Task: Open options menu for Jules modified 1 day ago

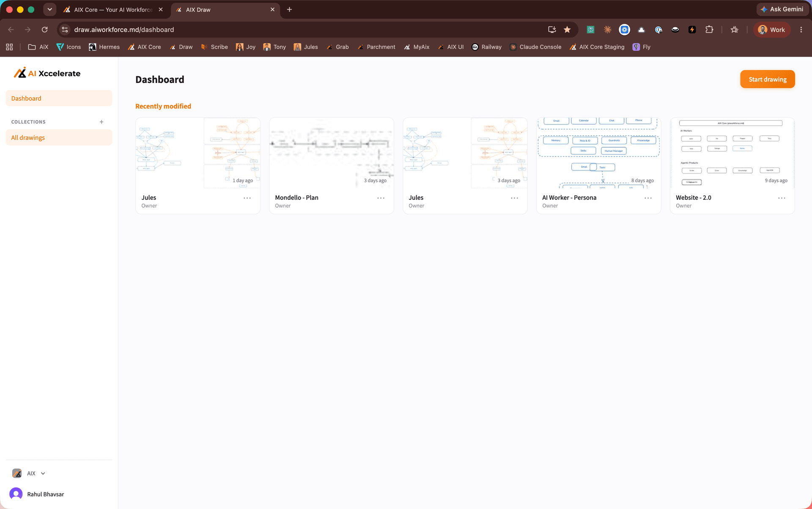Action: tap(247, 198)
